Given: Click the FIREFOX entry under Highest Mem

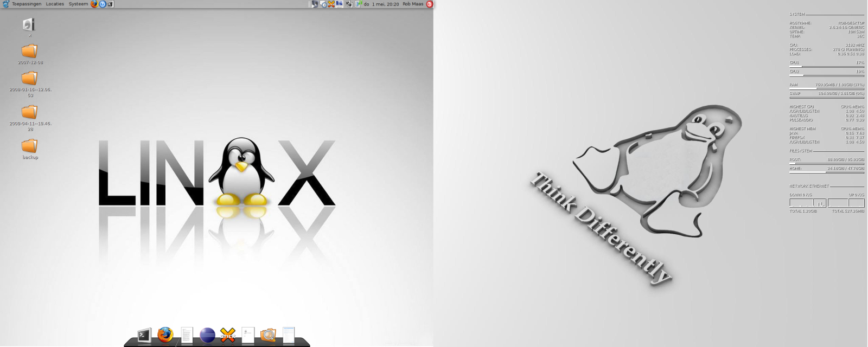Looking at the screenshot, I should coord(797,138).
